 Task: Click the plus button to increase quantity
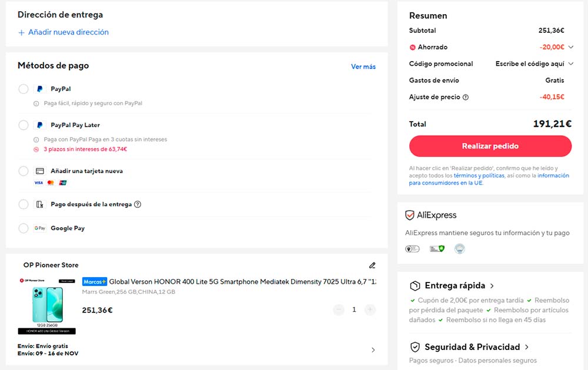370,310
